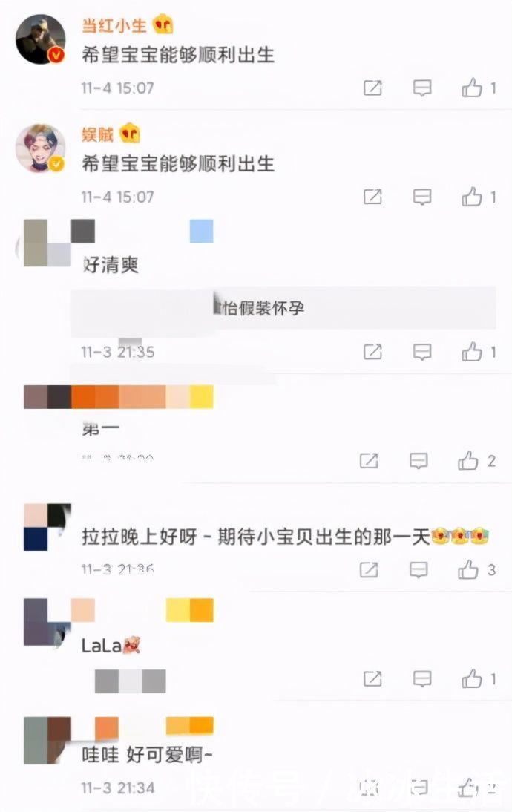Image resolution: width=512 pixels, height=812 pixels.
Task: Like the 拉拉晚上好呀 comment
Action: tap(468, 569)
